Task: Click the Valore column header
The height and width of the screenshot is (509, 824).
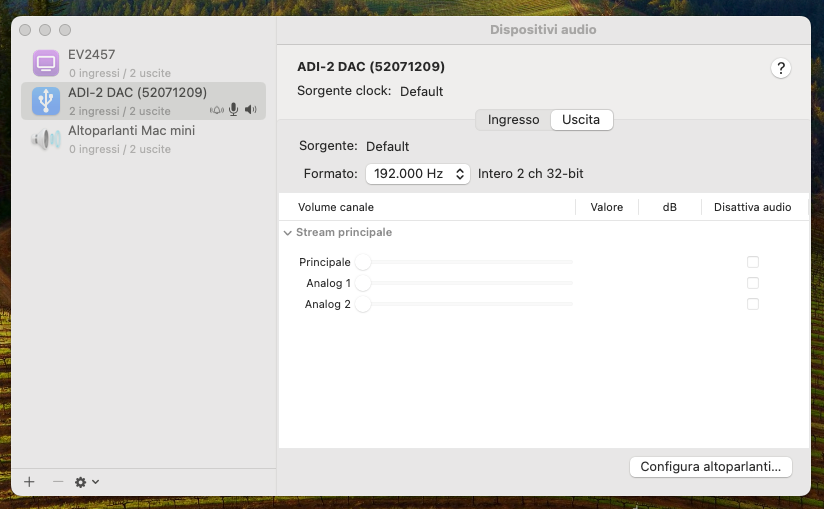Action: [x=606, y=207]
